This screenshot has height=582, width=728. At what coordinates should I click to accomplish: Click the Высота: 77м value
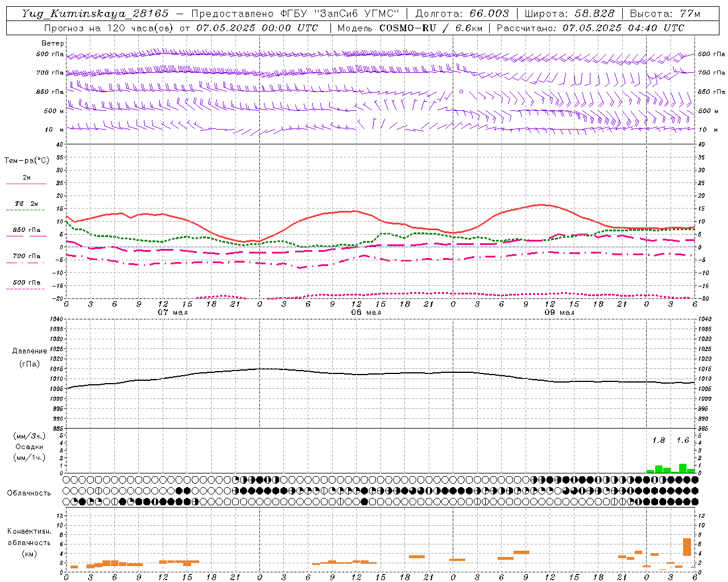(665, 14)
